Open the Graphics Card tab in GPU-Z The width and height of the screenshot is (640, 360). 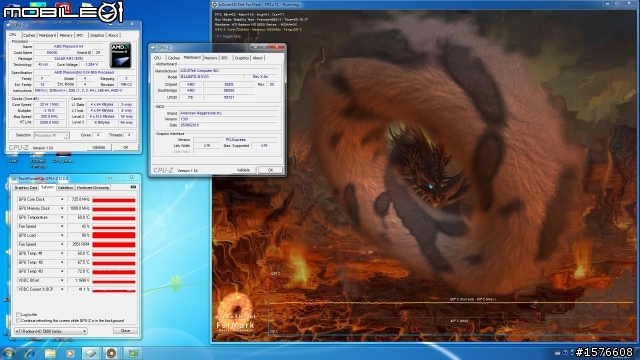[x=26, y=187]
